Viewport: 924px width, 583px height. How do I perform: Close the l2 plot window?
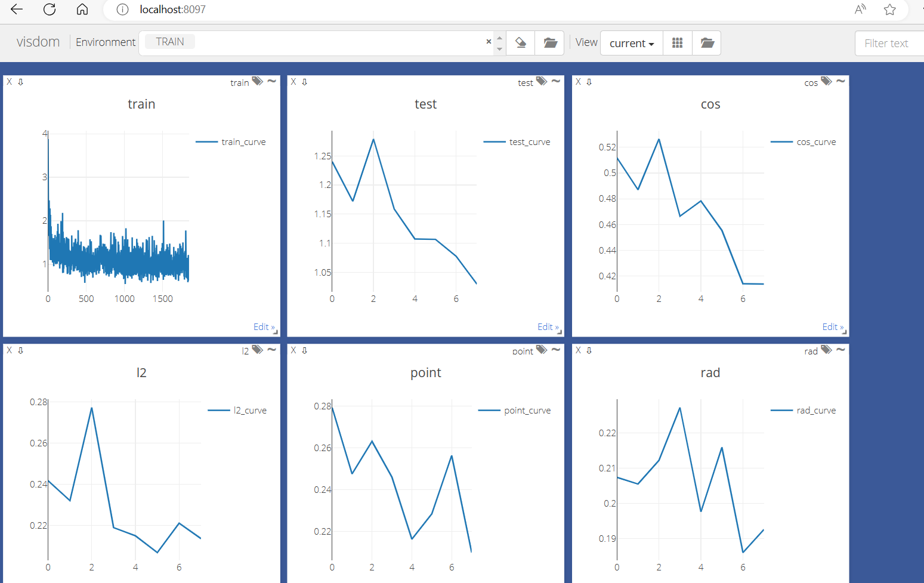click(x=9, y=350)
